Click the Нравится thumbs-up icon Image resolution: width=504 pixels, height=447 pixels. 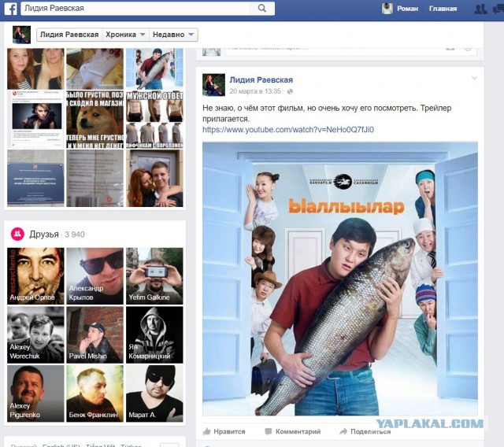pos(206,431)
